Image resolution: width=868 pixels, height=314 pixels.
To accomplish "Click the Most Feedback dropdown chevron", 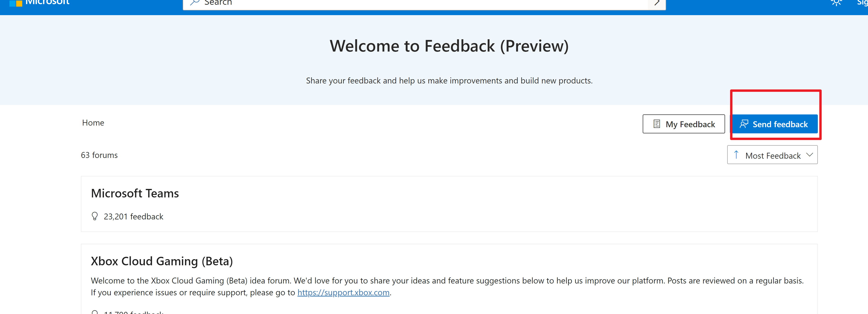I will (809, 155).
